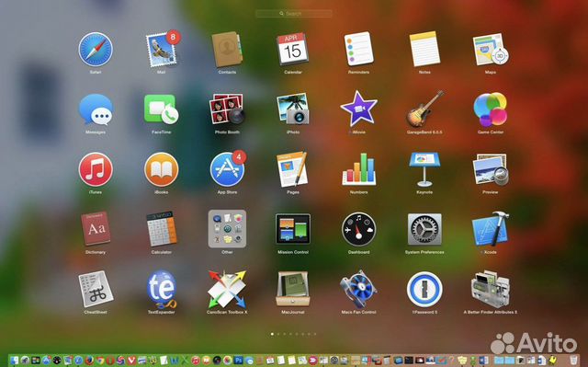Launch iTunes from the Launchpad grid
Image resolution: width=588 pixels, height=367 pixels.
coord(96,169)
